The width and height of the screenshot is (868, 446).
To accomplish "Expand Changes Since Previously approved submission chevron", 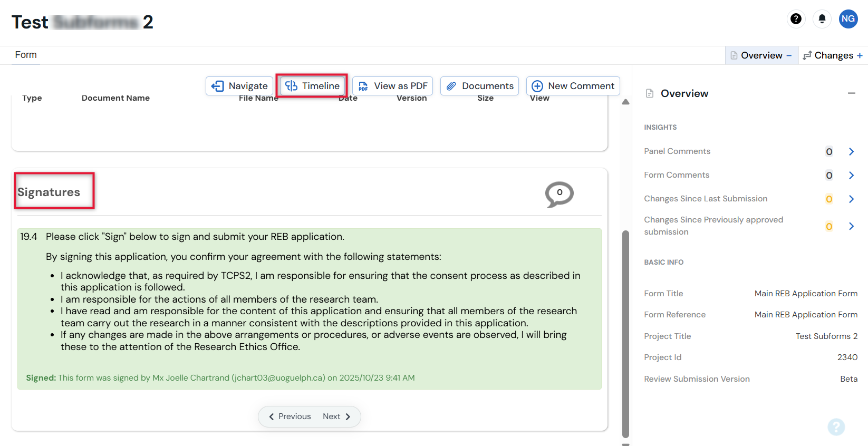I will (851, 226).
